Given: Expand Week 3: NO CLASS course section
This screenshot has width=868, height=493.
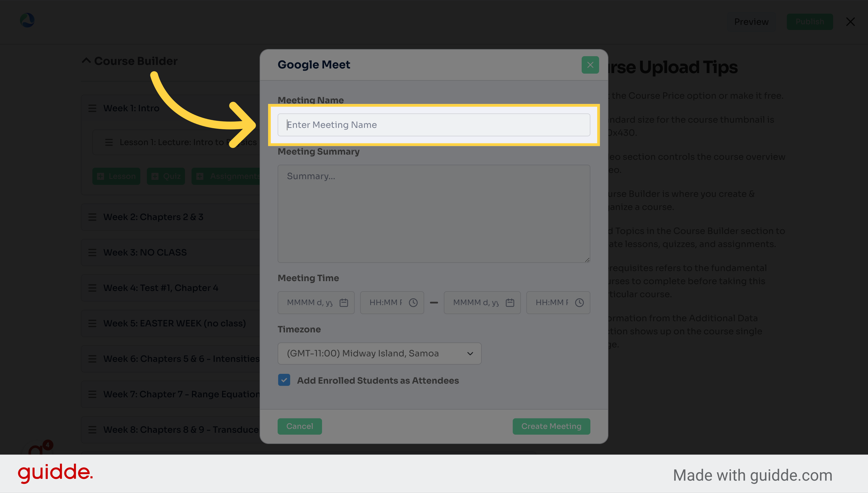Looking at the screenshot, I should (x=145, y=252).
